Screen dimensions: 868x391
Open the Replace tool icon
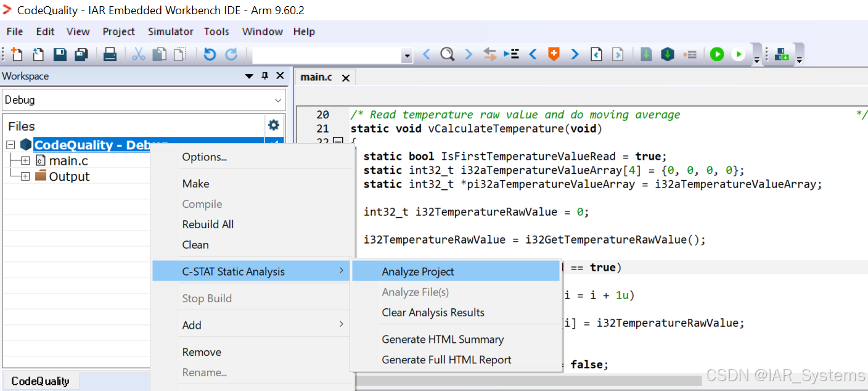[x=490, y=55]
